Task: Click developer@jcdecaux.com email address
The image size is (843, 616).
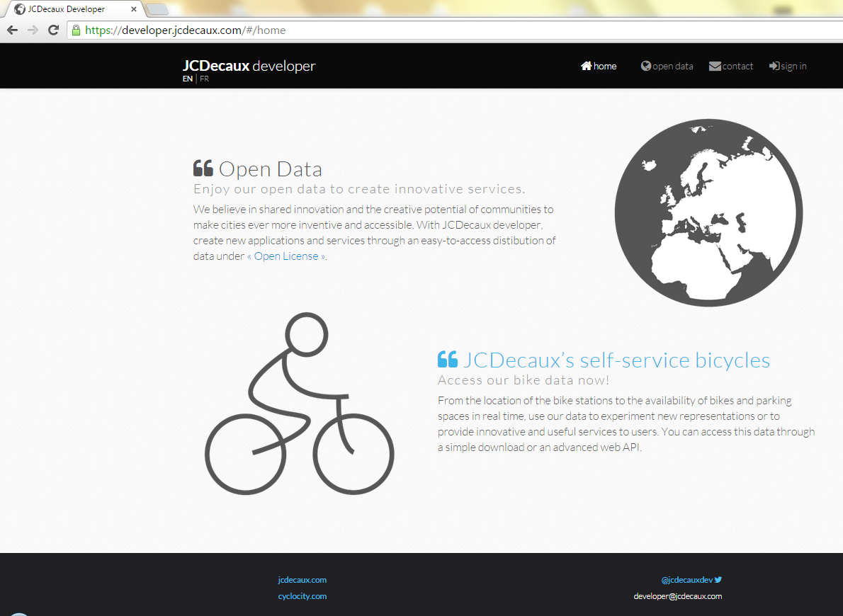Action: pyautogui.click(x=678, y=596)
